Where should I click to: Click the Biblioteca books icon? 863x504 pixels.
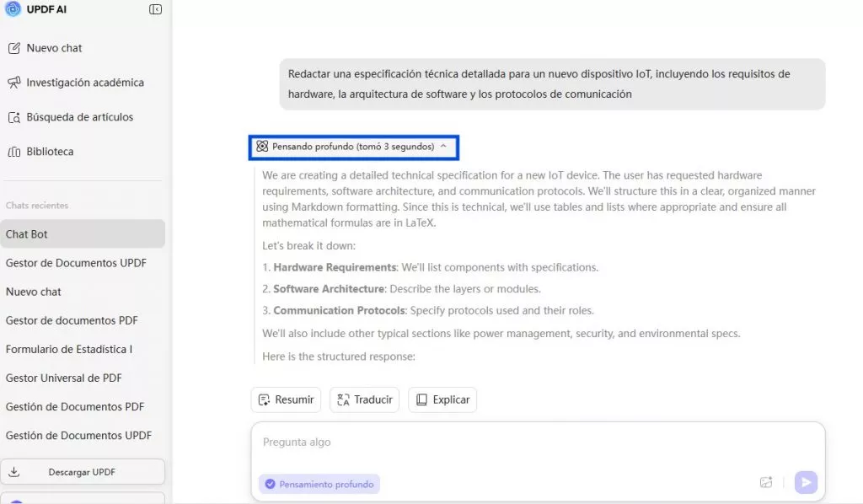point(13,152)
